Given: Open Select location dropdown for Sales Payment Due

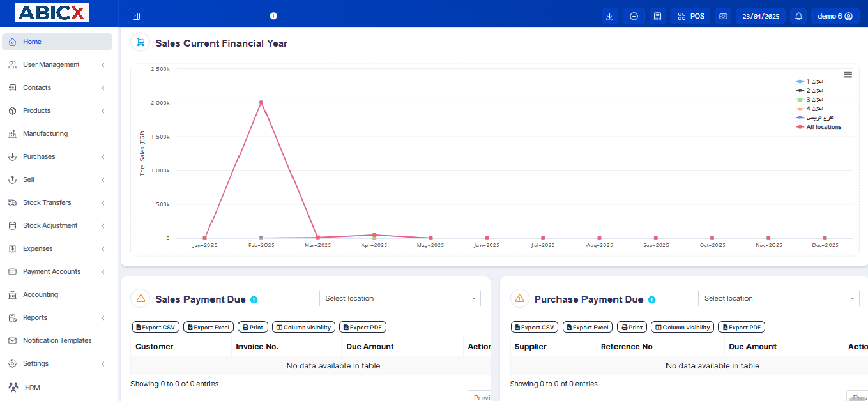Looking at the screenshot, I should click(400, 298).
